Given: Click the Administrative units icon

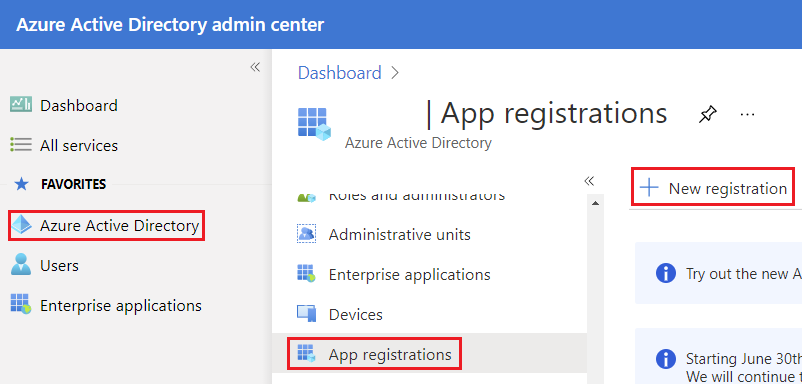Looking at the screenshot, I should pos(306,234).
